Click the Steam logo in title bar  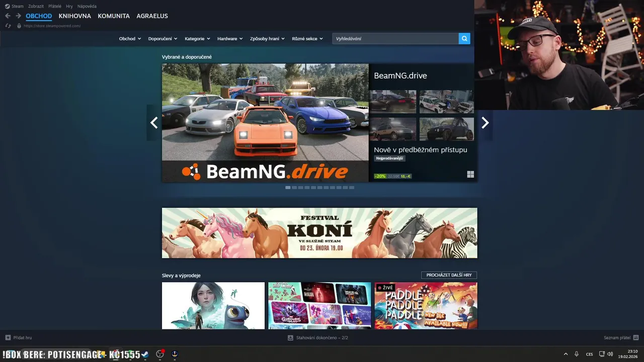click(7, 6)
